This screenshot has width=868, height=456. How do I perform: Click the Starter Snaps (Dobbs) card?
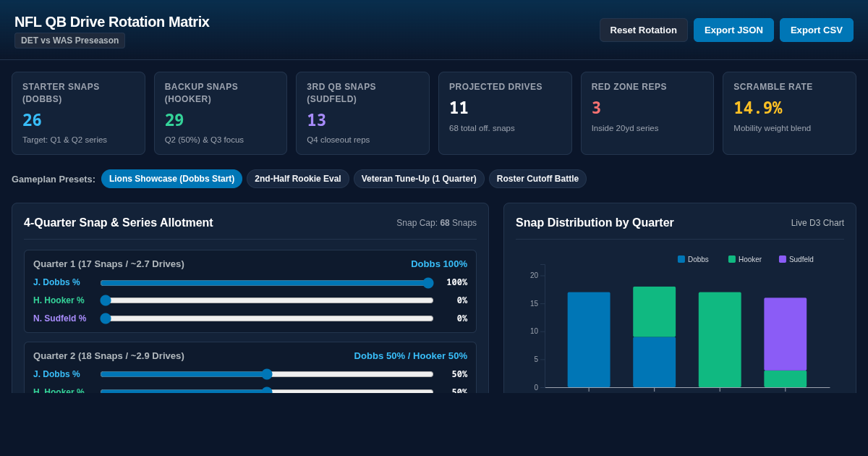[x=78, y=113]
